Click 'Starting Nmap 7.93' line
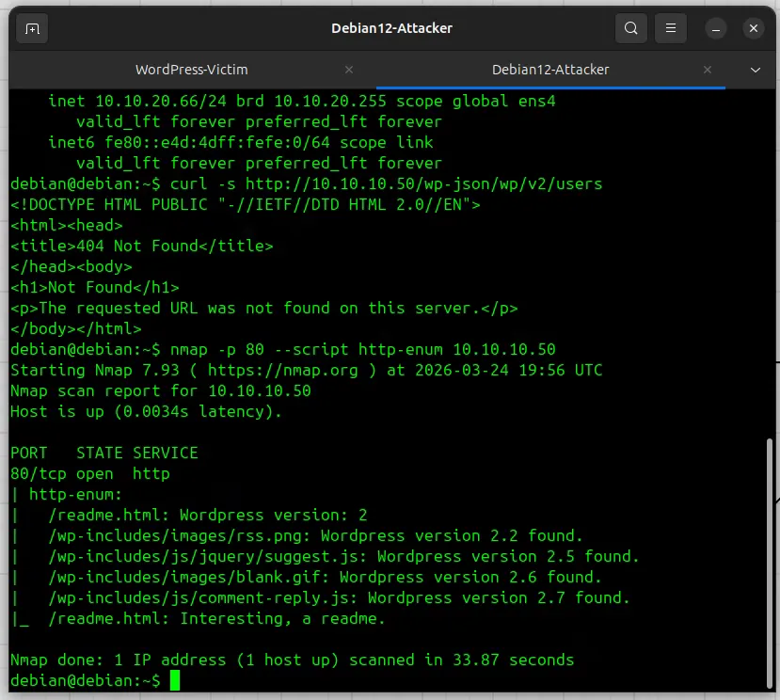 307,371
